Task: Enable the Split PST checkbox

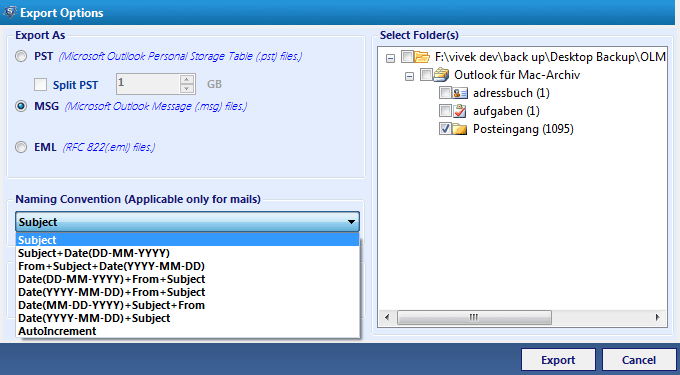Action: tap(40, 85)
